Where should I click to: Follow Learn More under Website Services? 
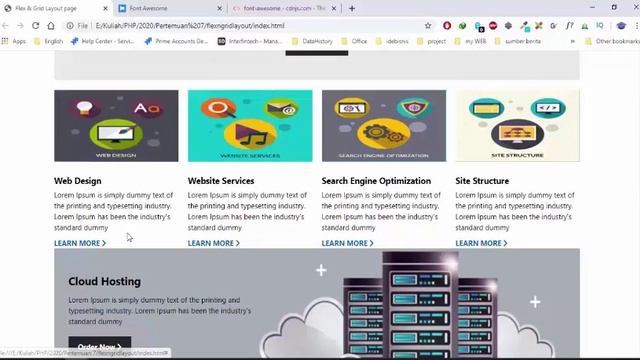point(214,243)
